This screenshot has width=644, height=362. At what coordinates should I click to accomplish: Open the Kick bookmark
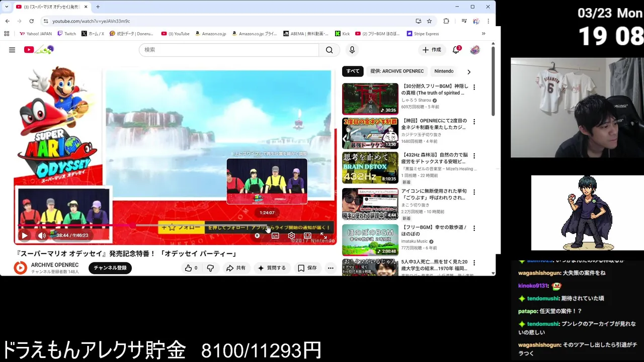(x=342, y=34)
